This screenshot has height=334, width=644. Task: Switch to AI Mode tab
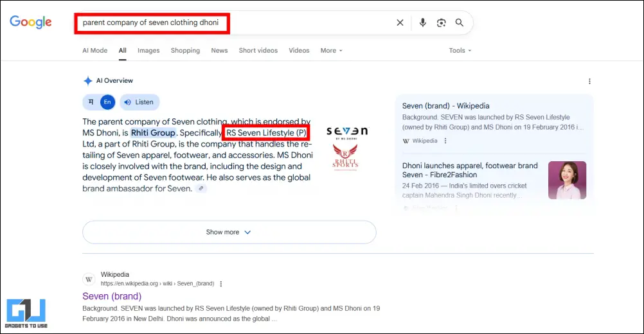pyautogui.click(x=95, y=51)
